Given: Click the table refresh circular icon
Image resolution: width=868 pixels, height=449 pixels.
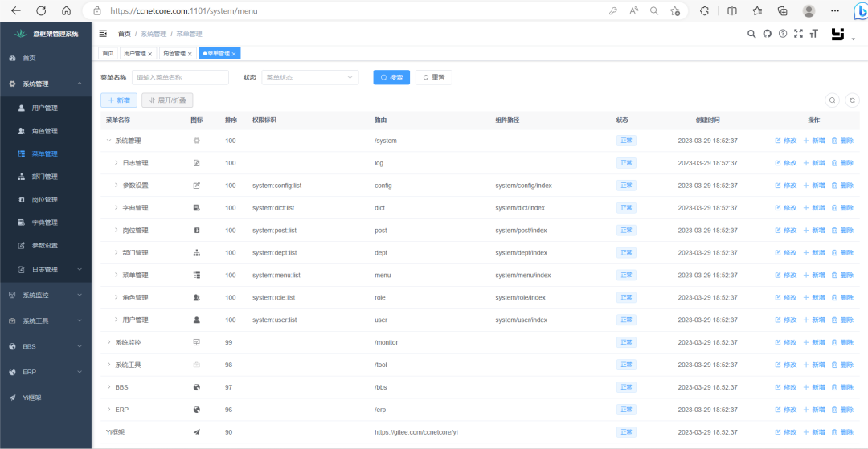Looking at the screenshot, I should [853, 100].
